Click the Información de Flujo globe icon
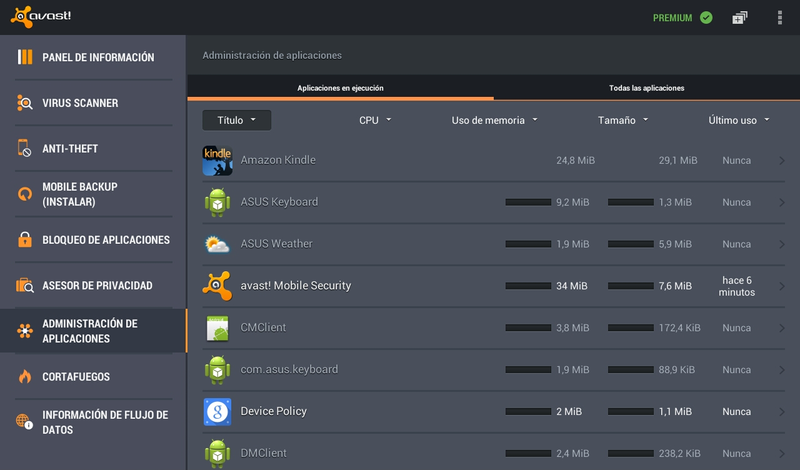Image resolution: width=800 pixels, height=470 pixels. pyautogui.click(x=24, y=422)
